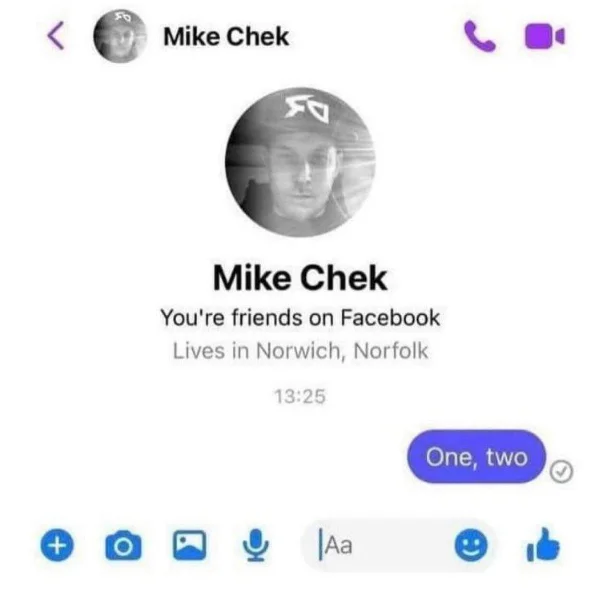Image resolution: width=600 pixels, height=600 pixels.
Task: Open the photo gallery picker
Action: pos(189,545)
